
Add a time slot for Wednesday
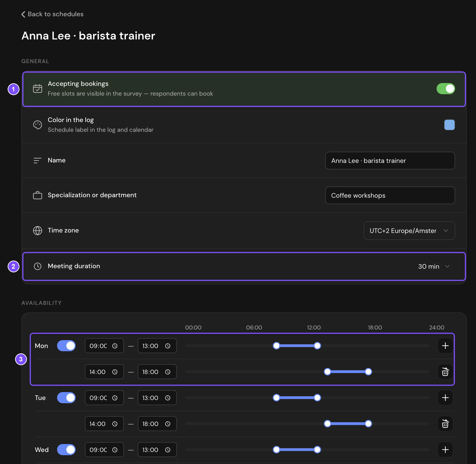(445, 450)
